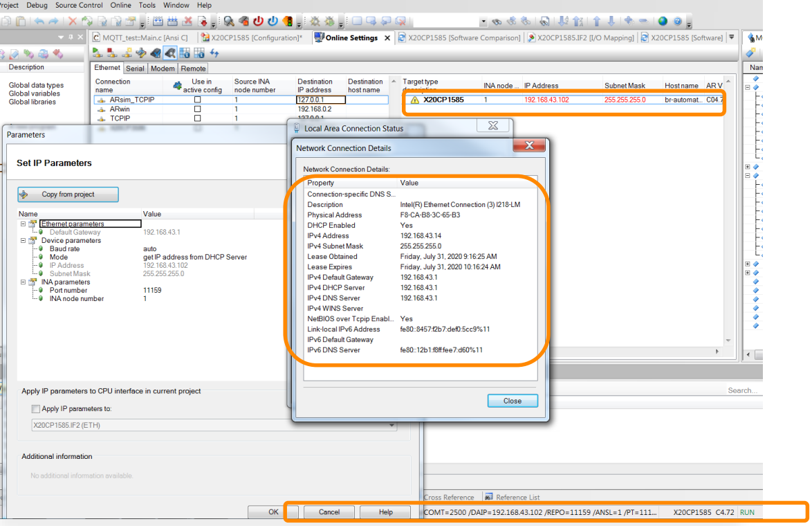Click the Destination IP address field 127.0.0.1
The height and width of the screenshot is (526, 812).
(x=320, y=100)
